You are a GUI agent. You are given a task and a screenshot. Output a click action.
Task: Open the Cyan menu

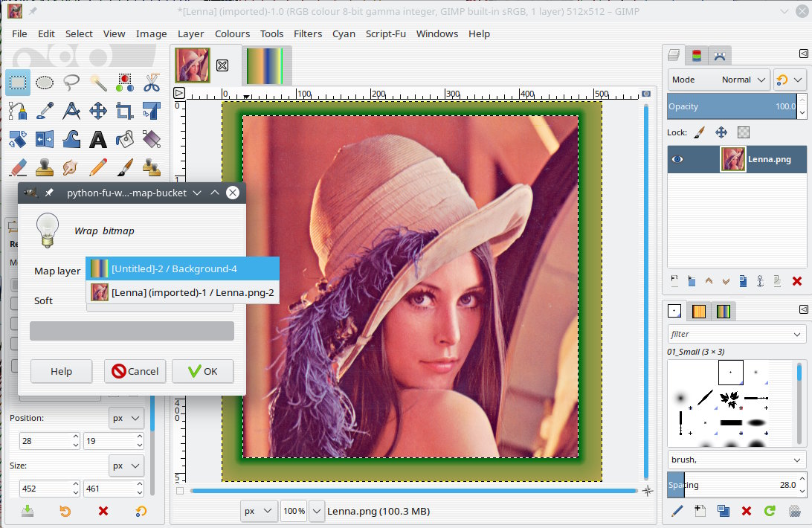click(344, 33)
